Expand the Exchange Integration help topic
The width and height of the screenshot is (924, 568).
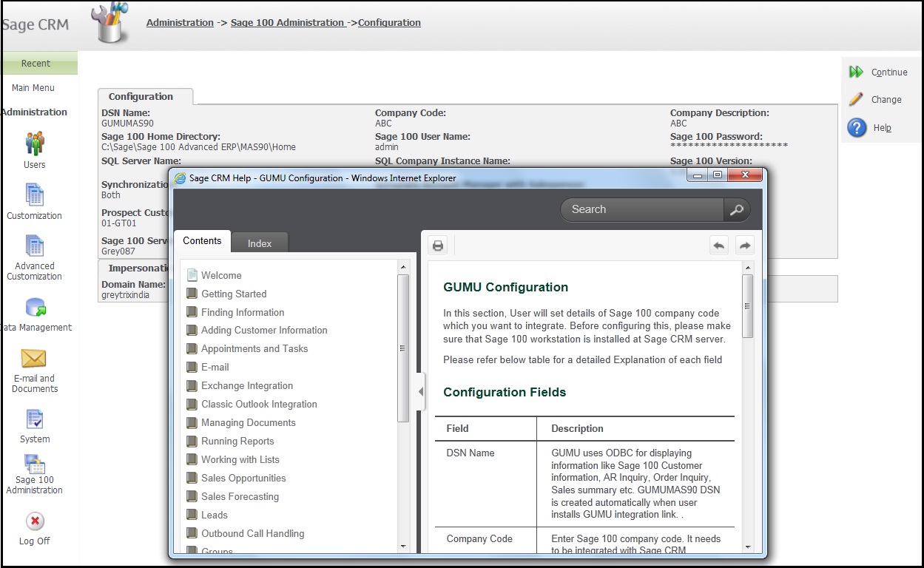pos(247,386)
